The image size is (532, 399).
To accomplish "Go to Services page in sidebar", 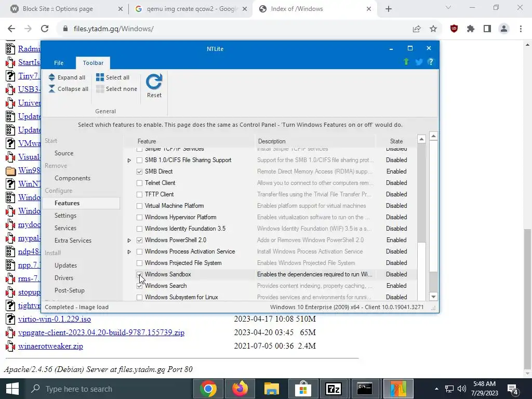I will coord(65,228).
